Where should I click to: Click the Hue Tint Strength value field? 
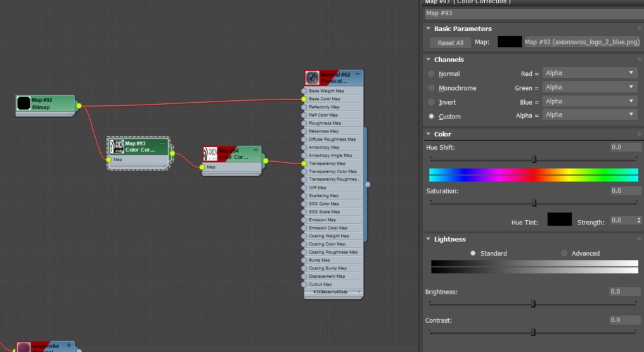(622, 220)
